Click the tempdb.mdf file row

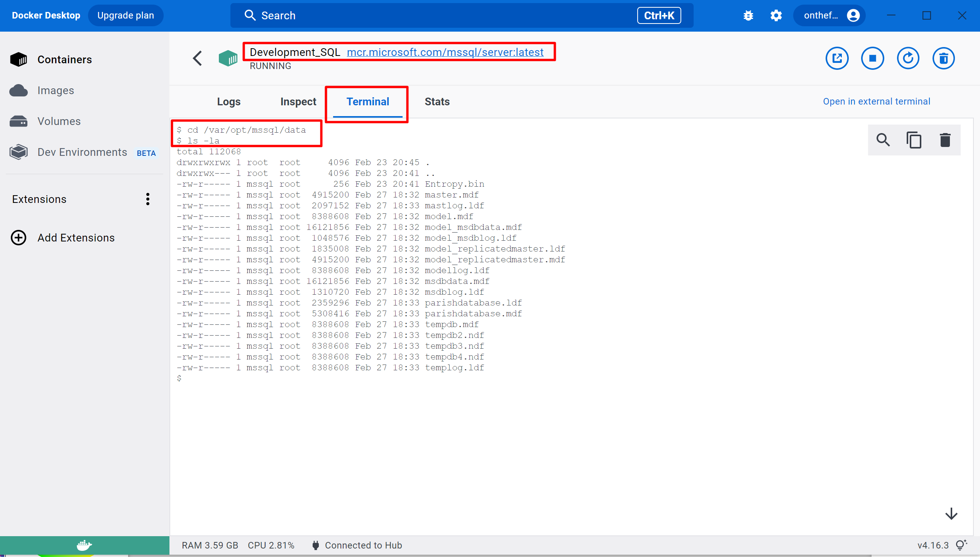tap(328, 324)
